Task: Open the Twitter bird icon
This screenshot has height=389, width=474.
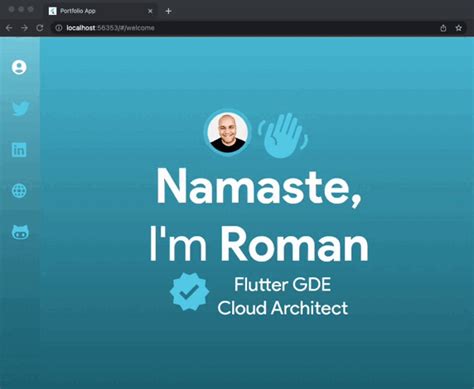Action: (20, 108)
